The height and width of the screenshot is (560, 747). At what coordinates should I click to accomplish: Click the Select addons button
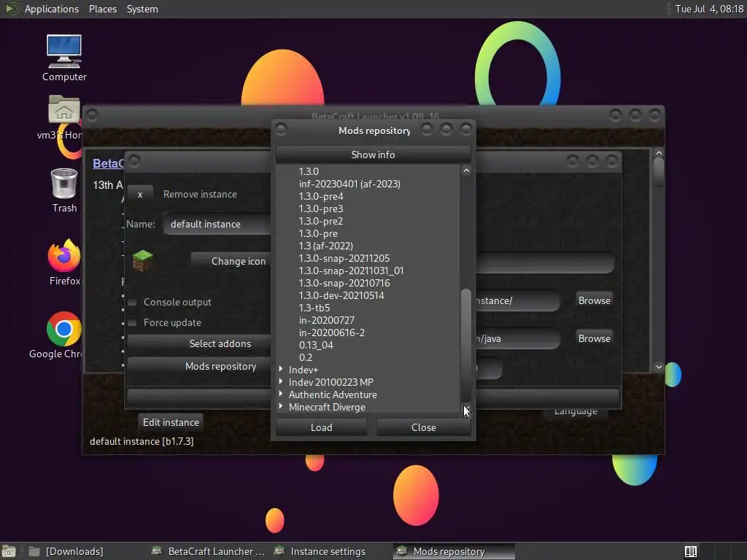pos(199,344)
